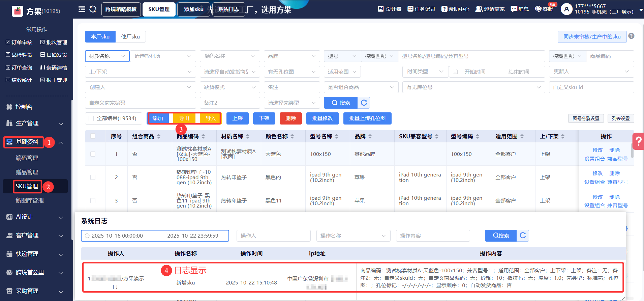
Task: Check the 全部结果(19534) checkbox
Action: pyautogui.click(x=91, y=118)
